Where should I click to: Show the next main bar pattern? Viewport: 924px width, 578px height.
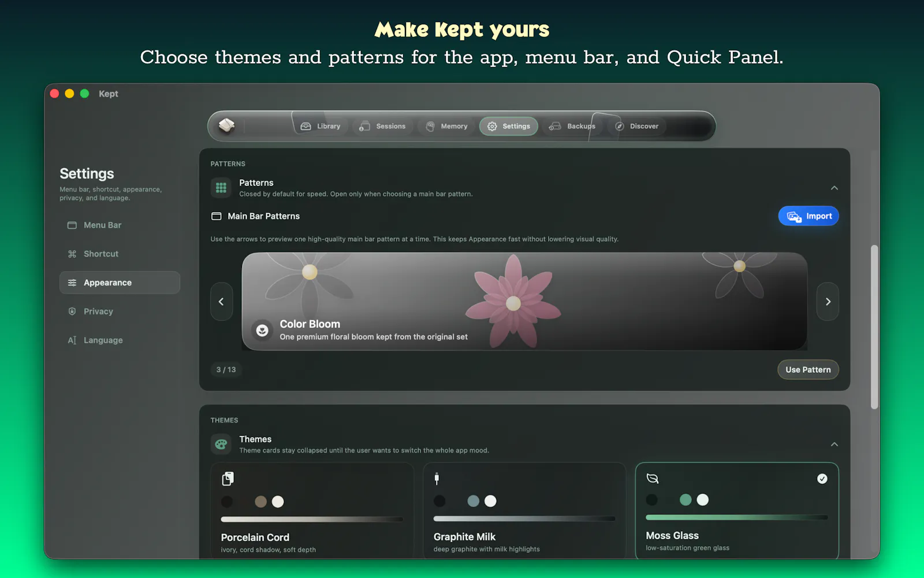click(x=828, y=302)
